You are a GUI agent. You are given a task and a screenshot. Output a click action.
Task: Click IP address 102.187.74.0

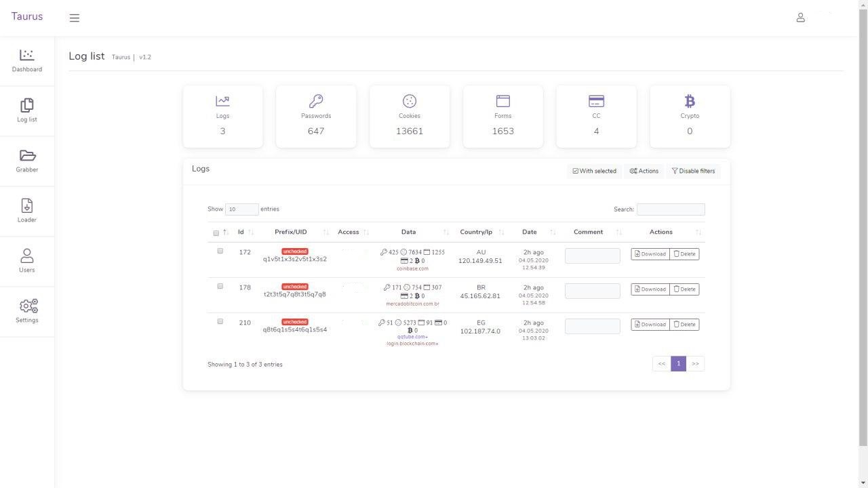point(480,331)
